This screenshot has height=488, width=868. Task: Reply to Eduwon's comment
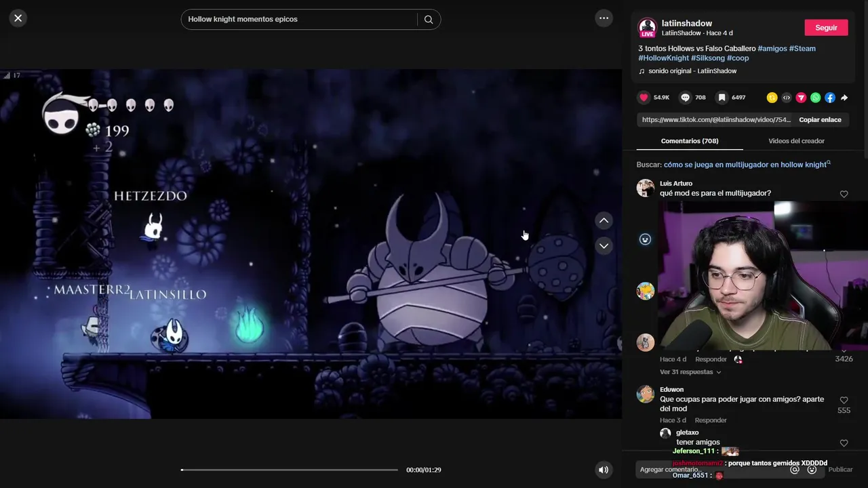click(711, 420)
